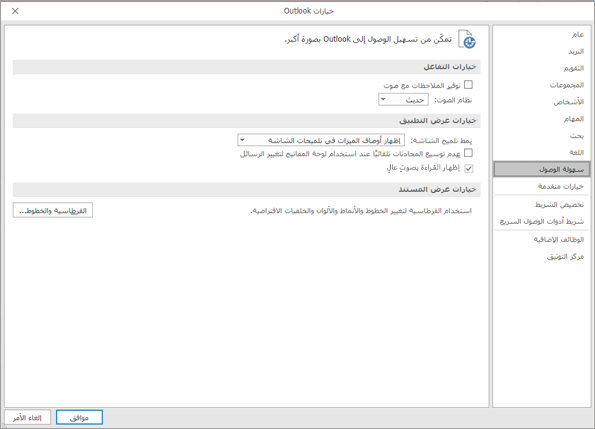This screenshot has height=429, width=595.
Task: Select الأشخاص (People) in sidebar
Action: 568,102
